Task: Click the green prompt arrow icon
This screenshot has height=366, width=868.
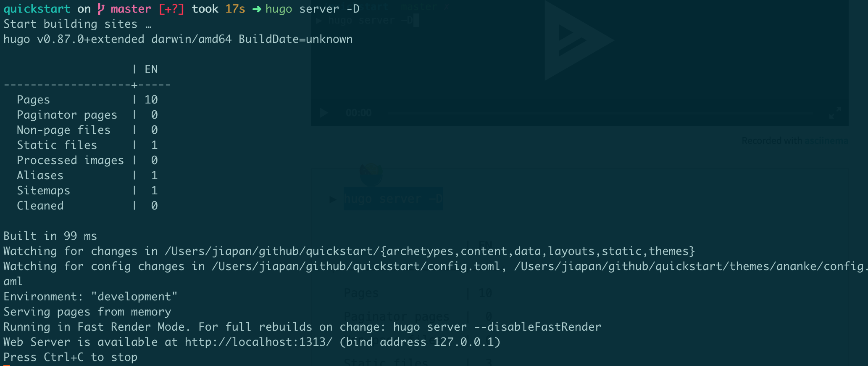Action: point(256,9)
